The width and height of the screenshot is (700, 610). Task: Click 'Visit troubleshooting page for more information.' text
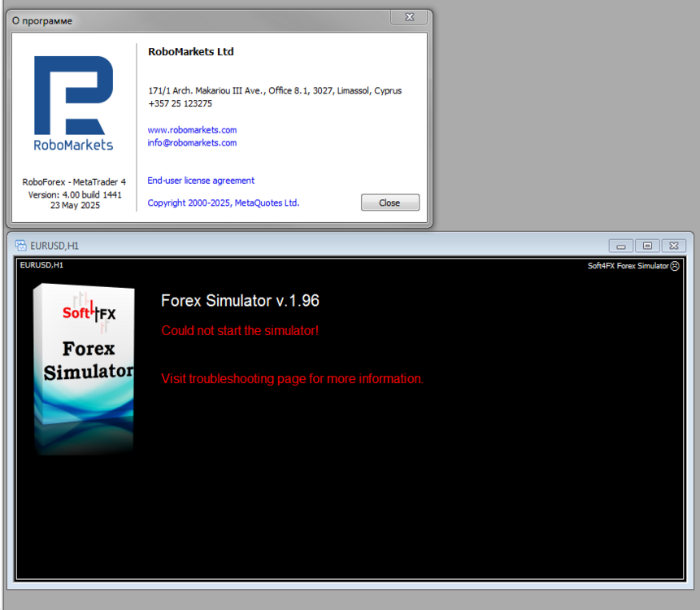(x=292, y=379)
